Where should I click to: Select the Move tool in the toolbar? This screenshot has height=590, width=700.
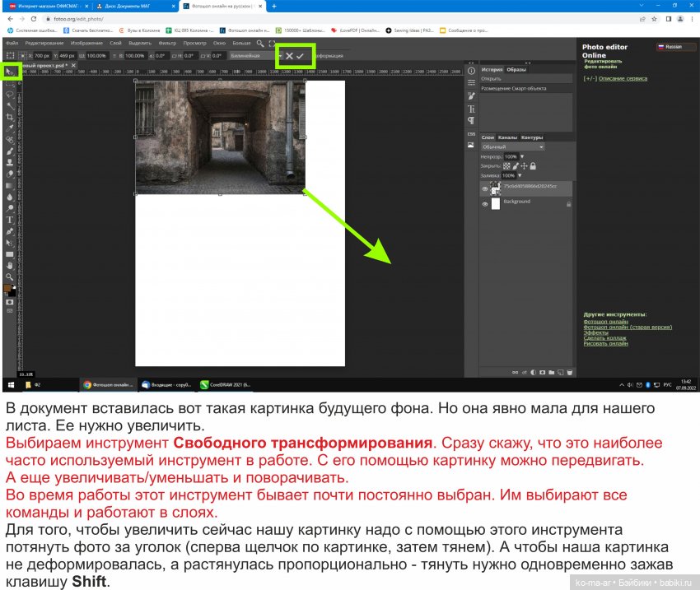pyautogui.click(x=11, y=72)
